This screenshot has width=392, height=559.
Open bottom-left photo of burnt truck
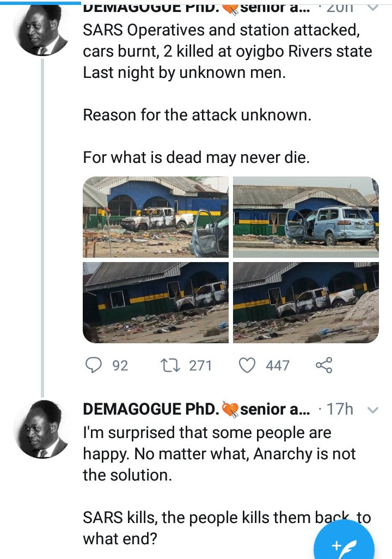[x=156, y=302]
